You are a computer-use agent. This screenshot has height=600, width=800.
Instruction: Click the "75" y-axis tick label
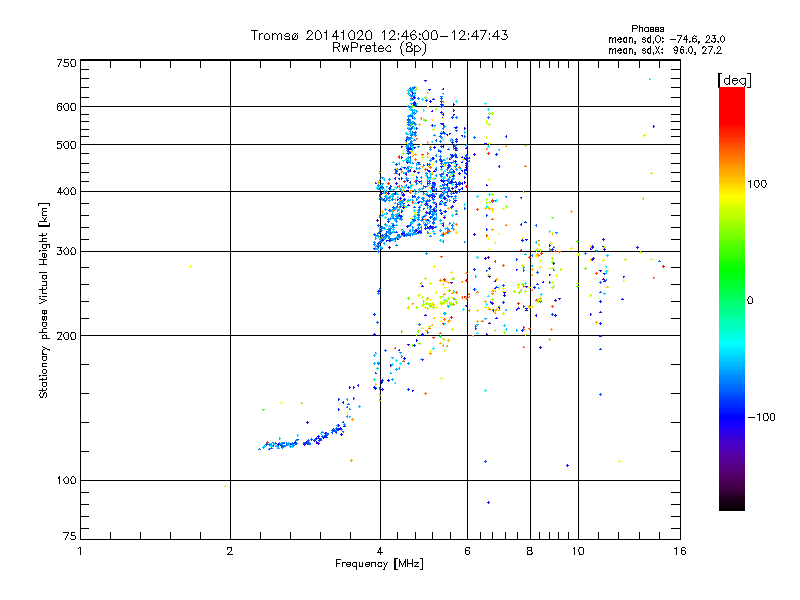coord(70,536)
